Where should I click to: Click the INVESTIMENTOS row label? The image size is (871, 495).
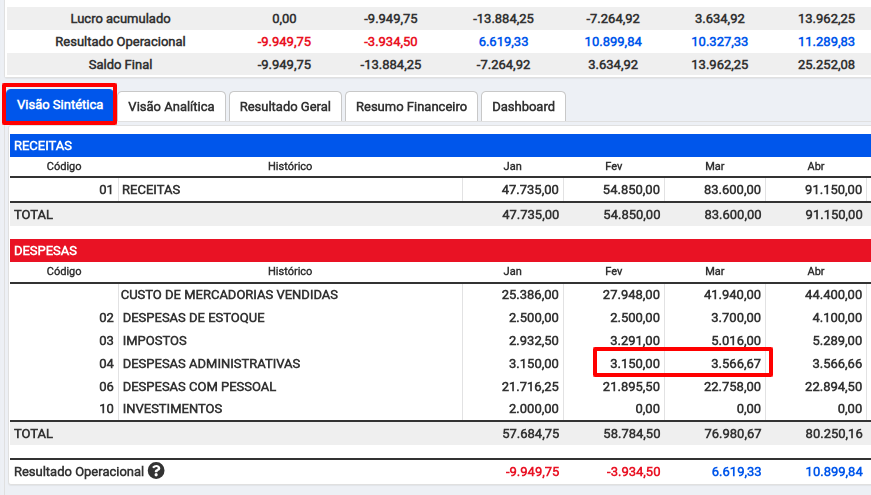pyautogui.click(x=172, y=409)
